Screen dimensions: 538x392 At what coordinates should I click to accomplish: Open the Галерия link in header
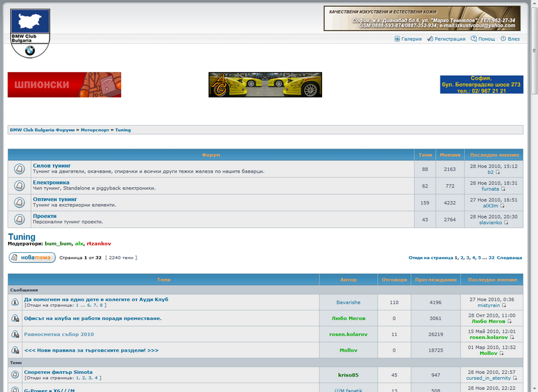pyautogui.click(x=408, y=39)
